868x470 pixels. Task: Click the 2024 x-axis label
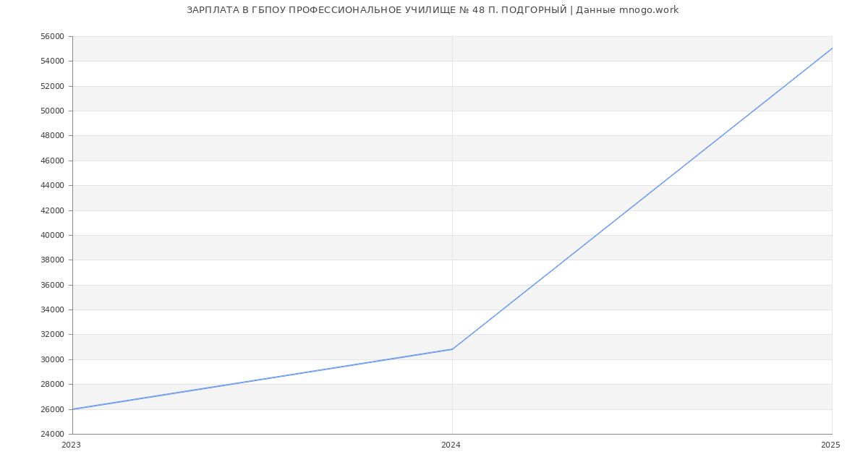click(451, 445)
